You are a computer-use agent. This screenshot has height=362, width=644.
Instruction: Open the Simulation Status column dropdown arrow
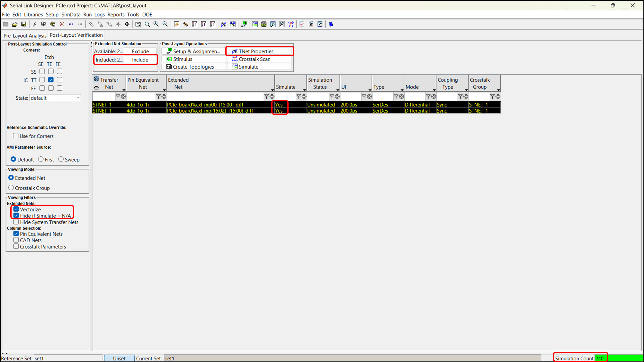pos(337,90)
